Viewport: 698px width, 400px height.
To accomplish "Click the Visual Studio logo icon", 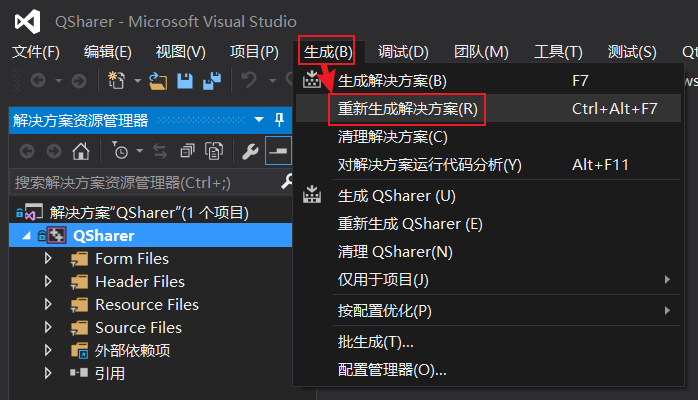I will coord(28,21).
